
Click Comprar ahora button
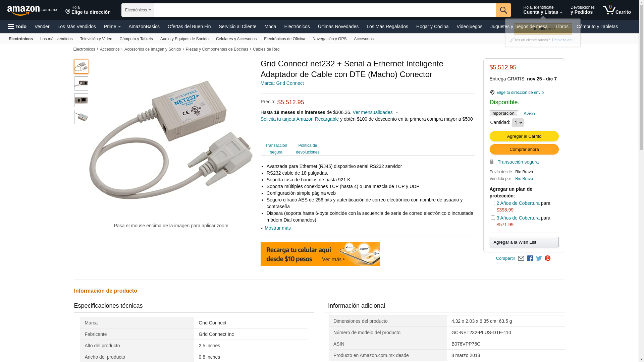pos(524,149)
